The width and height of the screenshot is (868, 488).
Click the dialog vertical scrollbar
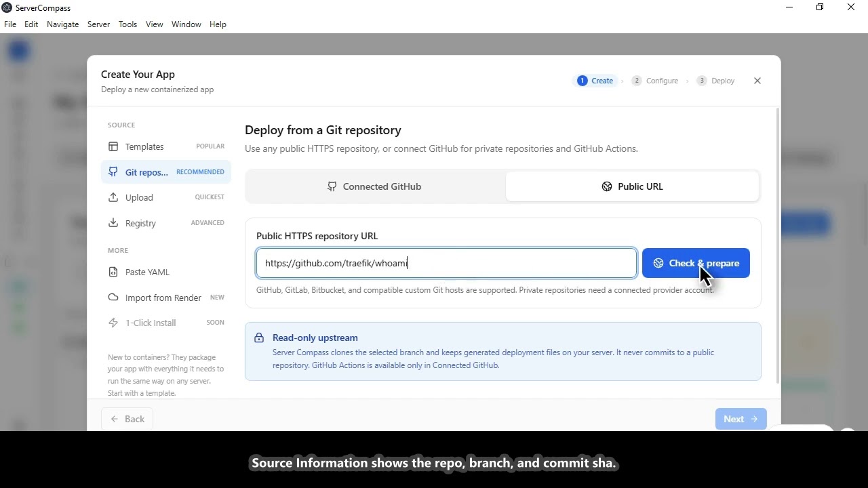pyautogui.click(x=777, y=244)
